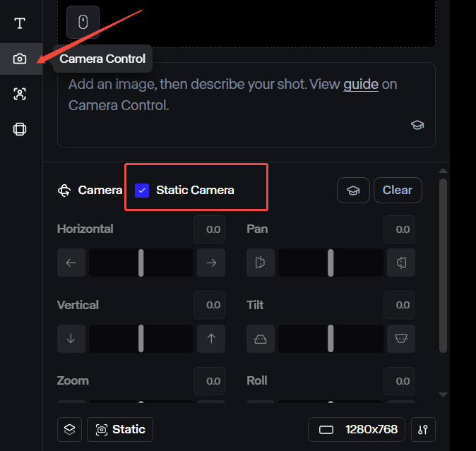Viewport: 476px width, 451px height.
Task: Open advanced settings sliders icon
Action: (423, 429)
